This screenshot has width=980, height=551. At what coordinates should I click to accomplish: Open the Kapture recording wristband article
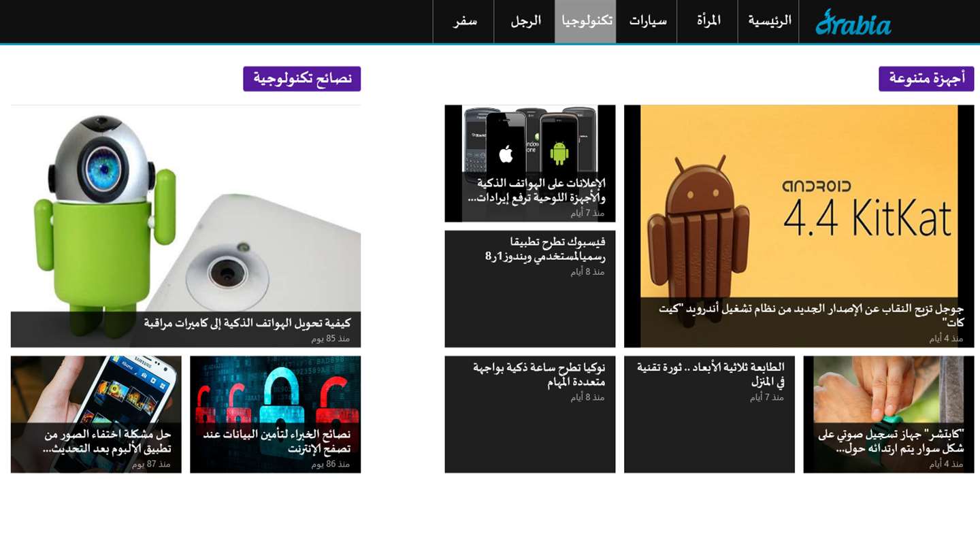(x=889, y=414)
